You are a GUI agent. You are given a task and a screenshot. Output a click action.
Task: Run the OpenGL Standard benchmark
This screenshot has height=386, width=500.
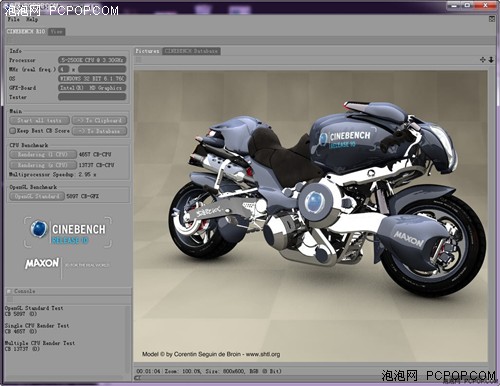pos(37,196)
